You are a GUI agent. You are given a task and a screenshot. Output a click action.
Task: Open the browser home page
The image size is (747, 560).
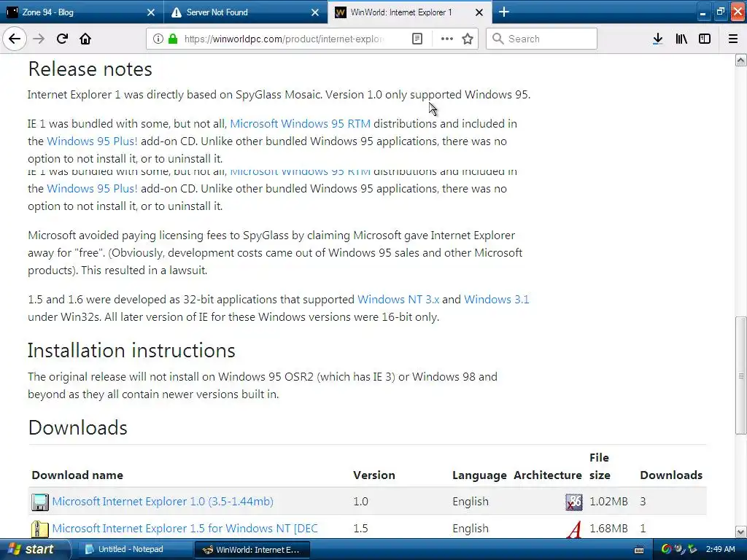(85, 39)
